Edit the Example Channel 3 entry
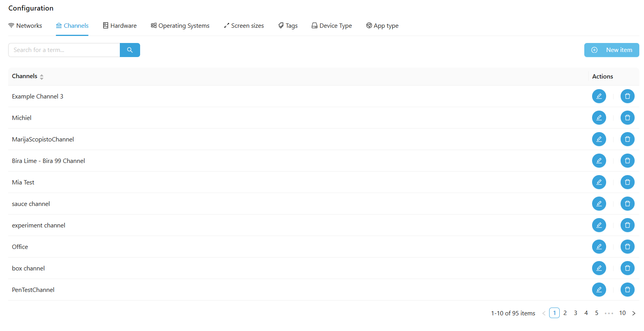The width and height of the screenshot is (644, 331). (599, 96)
